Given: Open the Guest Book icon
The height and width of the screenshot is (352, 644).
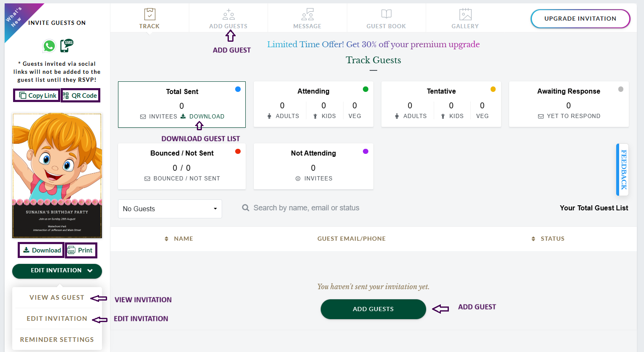Looking at the screenshot, I should tap(386, 14).
